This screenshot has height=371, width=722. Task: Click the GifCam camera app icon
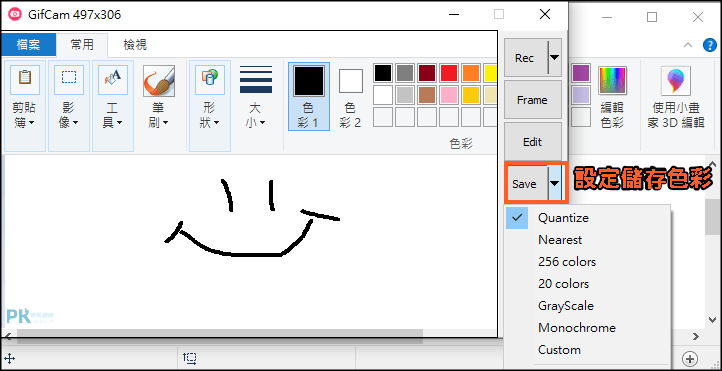tap(15, 14)
